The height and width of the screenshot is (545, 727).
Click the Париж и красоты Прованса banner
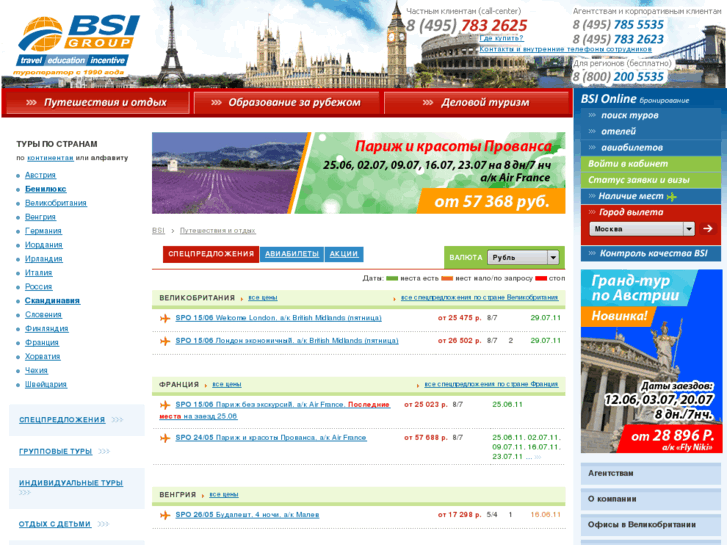(x=358, y=173)
